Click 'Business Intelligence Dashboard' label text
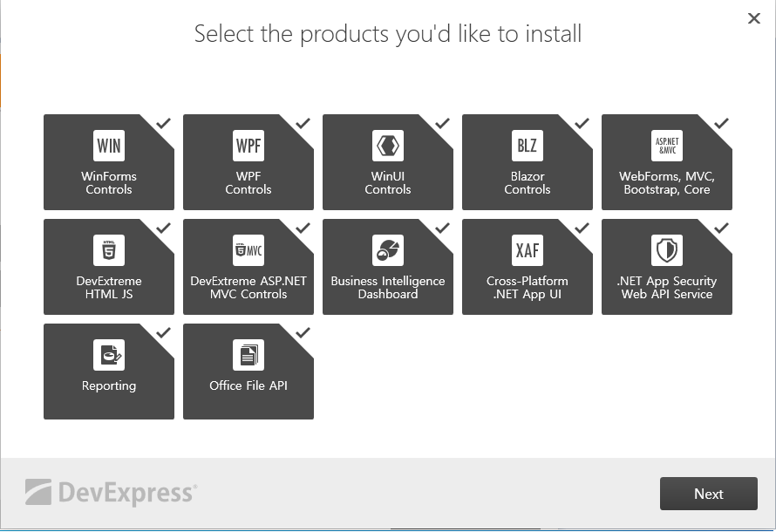This screenshot has height=532, width=776. (388, 288)
